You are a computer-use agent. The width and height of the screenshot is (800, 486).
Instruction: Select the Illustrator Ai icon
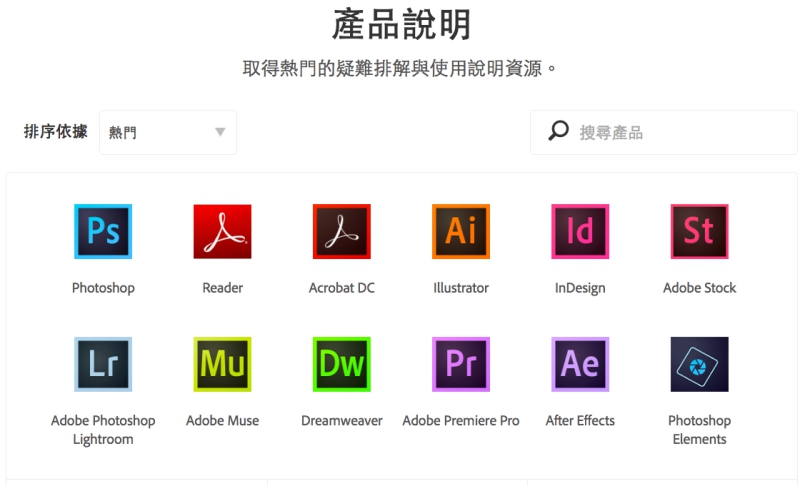[461, 232]
